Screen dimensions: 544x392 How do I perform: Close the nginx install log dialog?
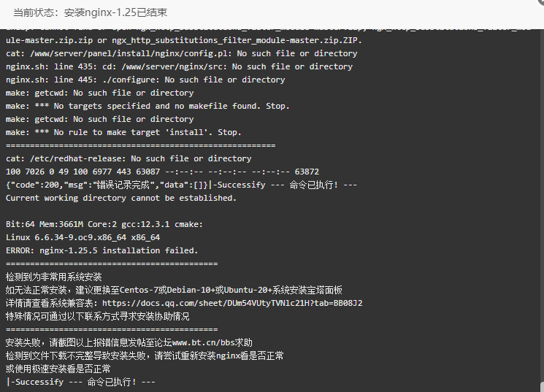[540, 2]
